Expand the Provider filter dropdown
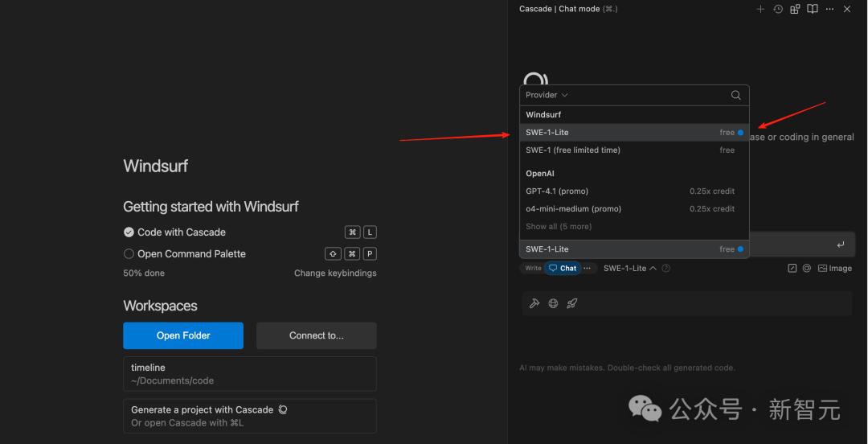 click(547, 95)
